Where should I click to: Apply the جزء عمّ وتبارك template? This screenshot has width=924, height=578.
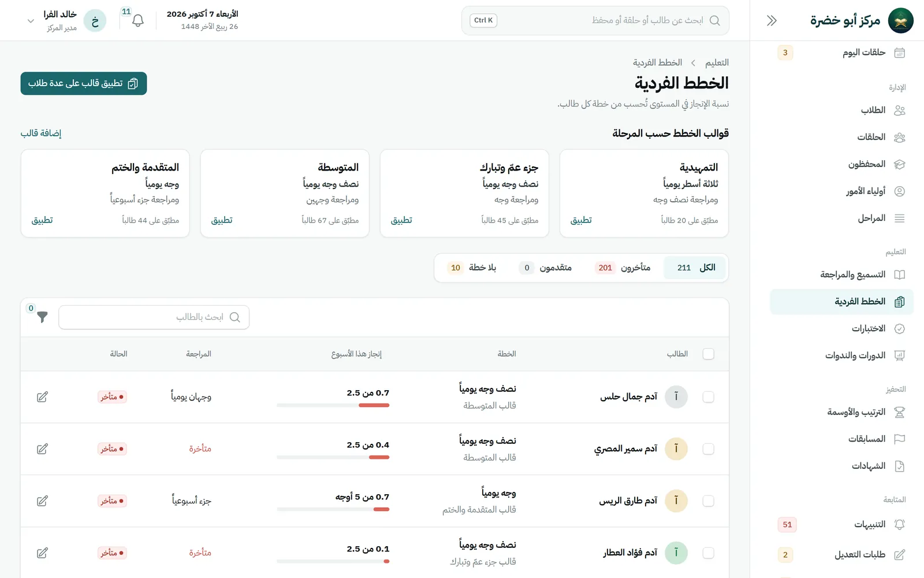401,220
